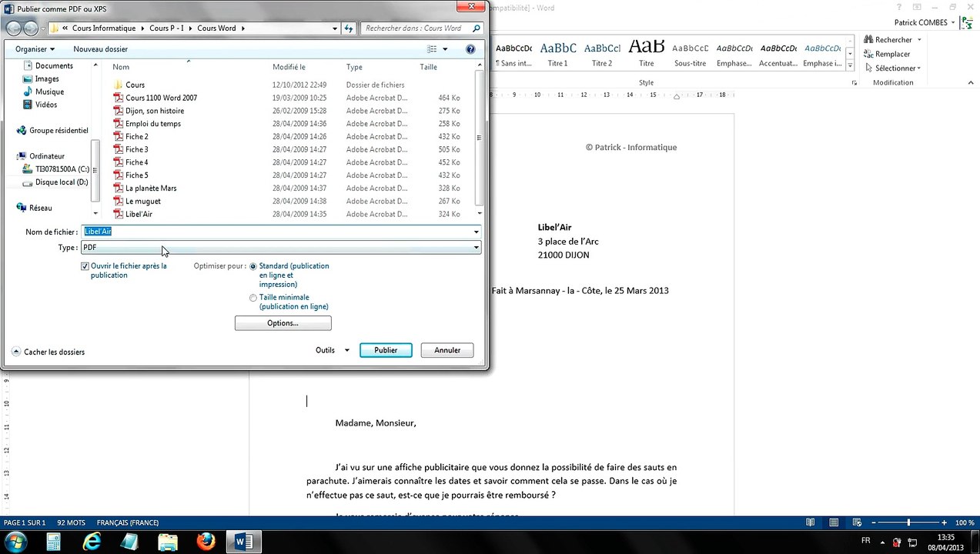Click Nouveau dossier button
This screenshot has width=980, height=554.
pyautogui.click(x=101, y=49)
